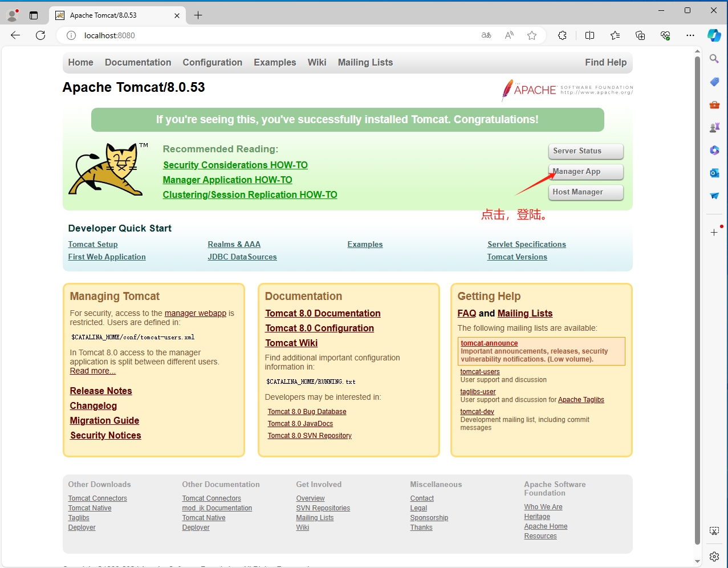728x568 pixels.
Task: Select the Apache Tomcat/8.0.53 browser tab
Action: pos(118,15)
